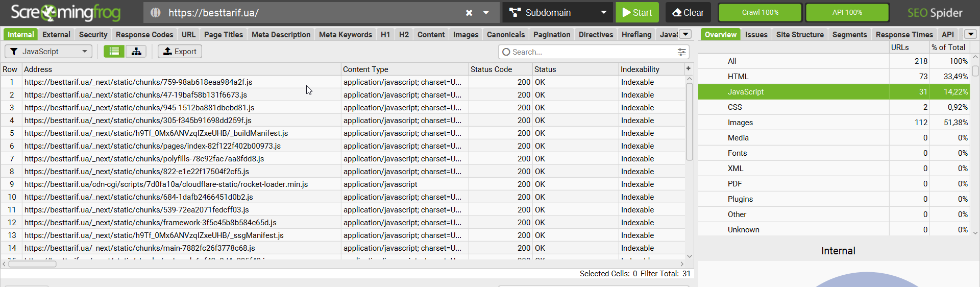The width and height of the screenshot is (980, 287).
Task: Select the polyfills-78c92fac7aa8fdd8.js URL row
Action: click(342, 159)
